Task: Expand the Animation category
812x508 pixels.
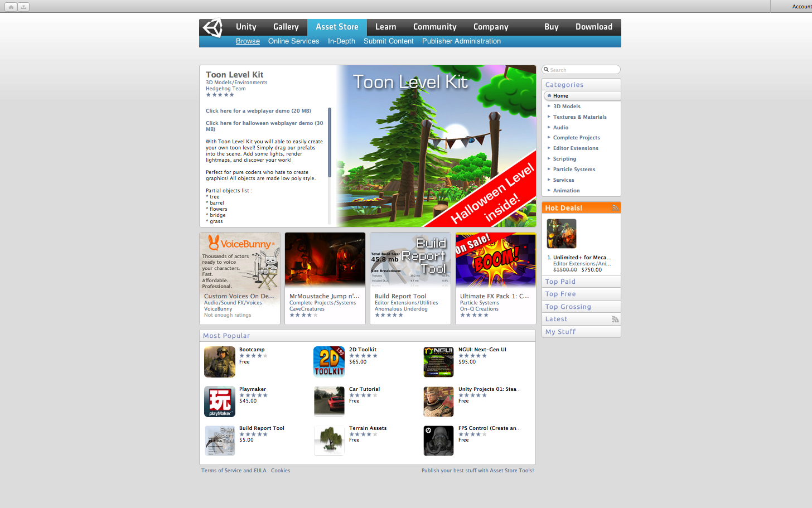Action: pos(566,191)
